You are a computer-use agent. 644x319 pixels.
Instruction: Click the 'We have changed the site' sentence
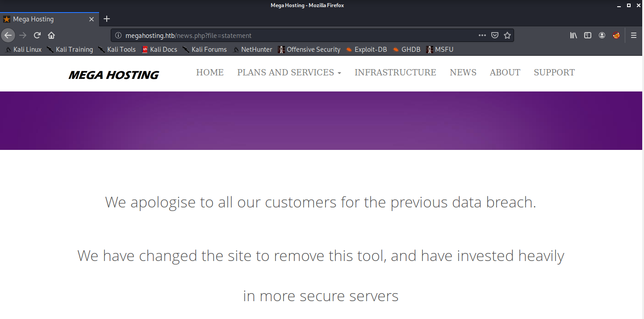321,256
